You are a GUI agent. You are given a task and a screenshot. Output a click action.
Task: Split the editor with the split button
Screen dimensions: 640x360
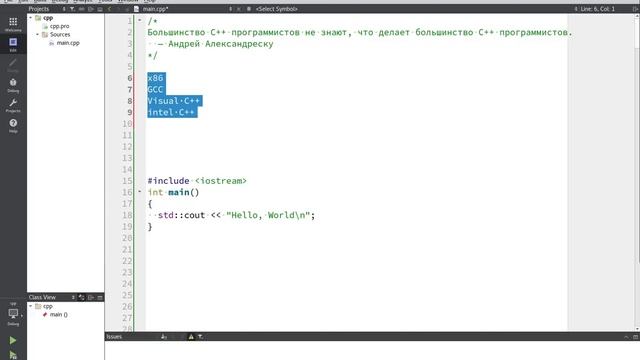coord(635,9)
